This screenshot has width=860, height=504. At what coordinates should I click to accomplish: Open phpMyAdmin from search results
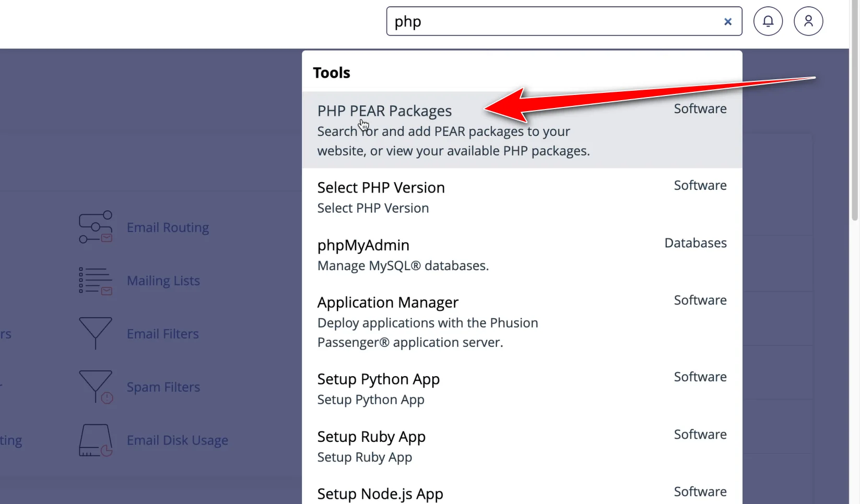click(x=363, y=245)
